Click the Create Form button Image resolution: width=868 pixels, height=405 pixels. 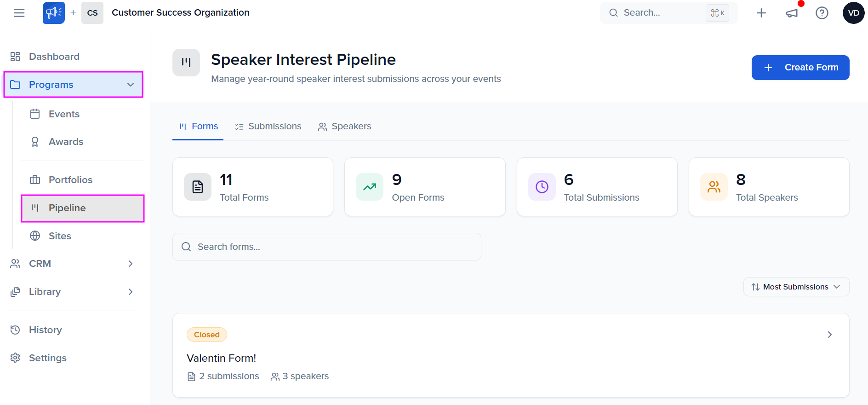[x=800, y=68]
